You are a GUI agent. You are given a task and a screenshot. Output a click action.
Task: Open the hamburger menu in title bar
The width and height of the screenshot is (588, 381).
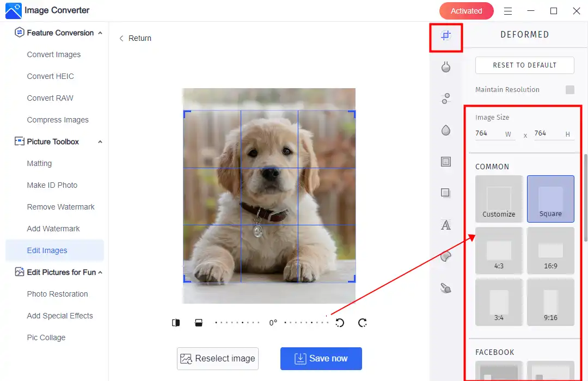(507, 11)
